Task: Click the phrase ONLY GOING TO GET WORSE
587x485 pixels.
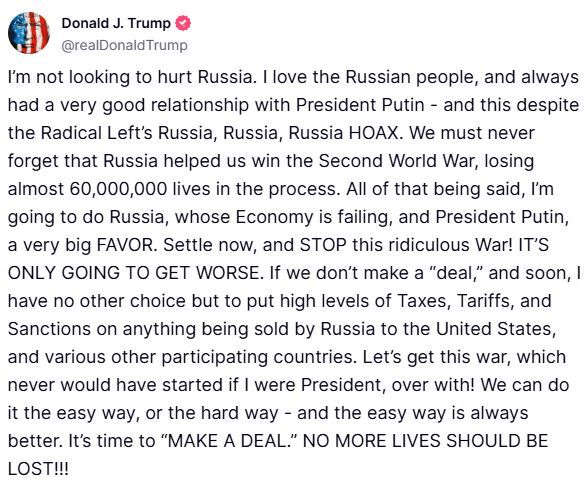Action: (x=136, y=273)
